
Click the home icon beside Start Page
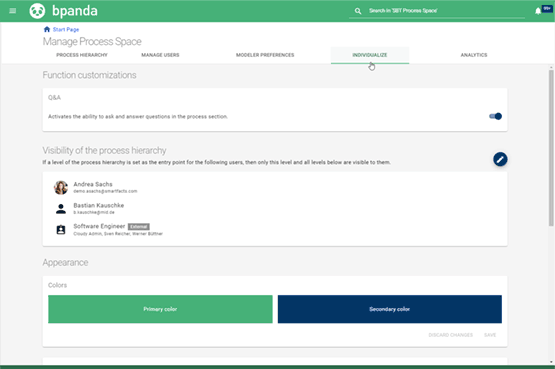(x=47, y=29)
